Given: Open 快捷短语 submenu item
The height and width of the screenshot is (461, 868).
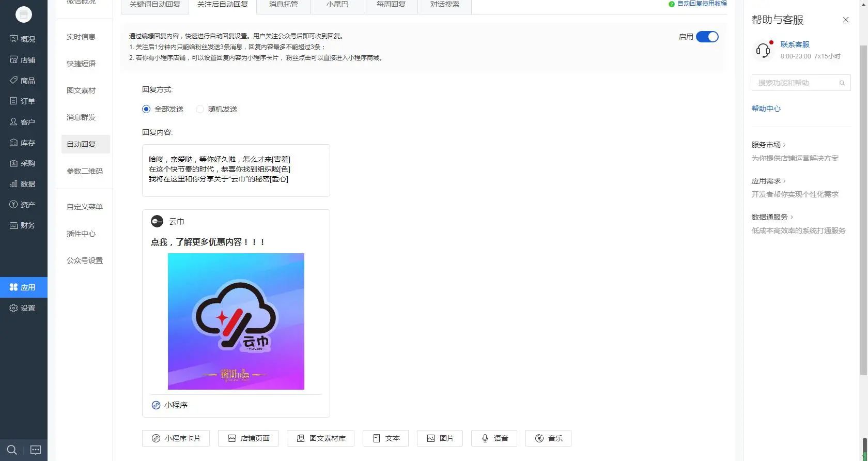Looking at the screenshot, I should point(81,64).
